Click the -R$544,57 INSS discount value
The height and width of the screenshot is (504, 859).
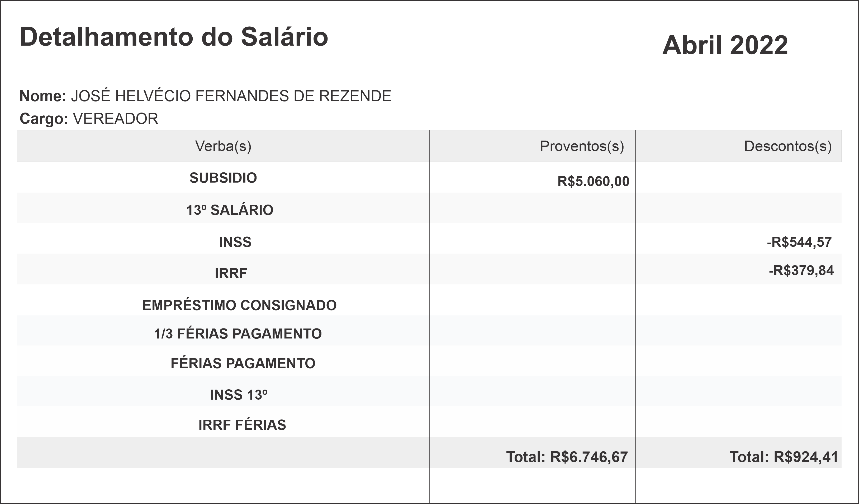coord(799,242)
